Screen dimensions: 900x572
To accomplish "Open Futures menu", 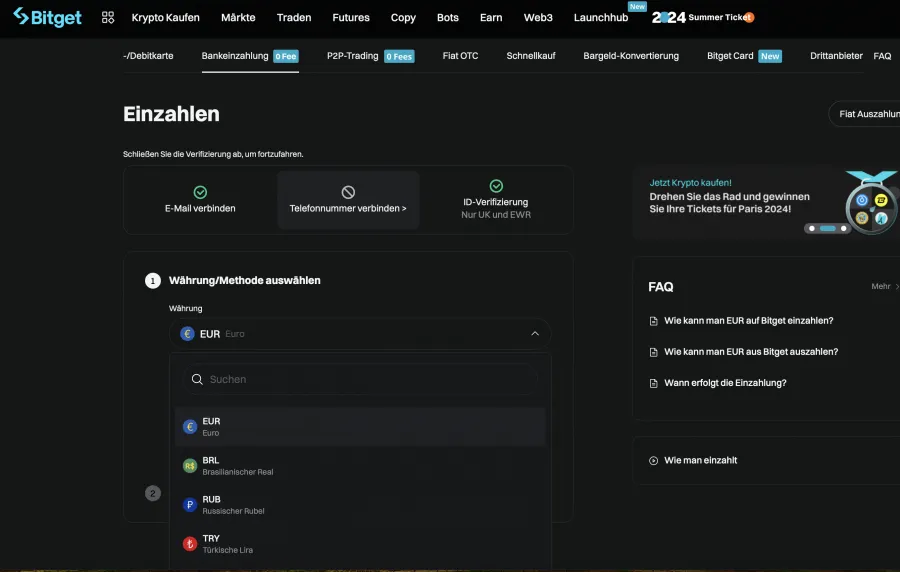I will coord(351,18).
